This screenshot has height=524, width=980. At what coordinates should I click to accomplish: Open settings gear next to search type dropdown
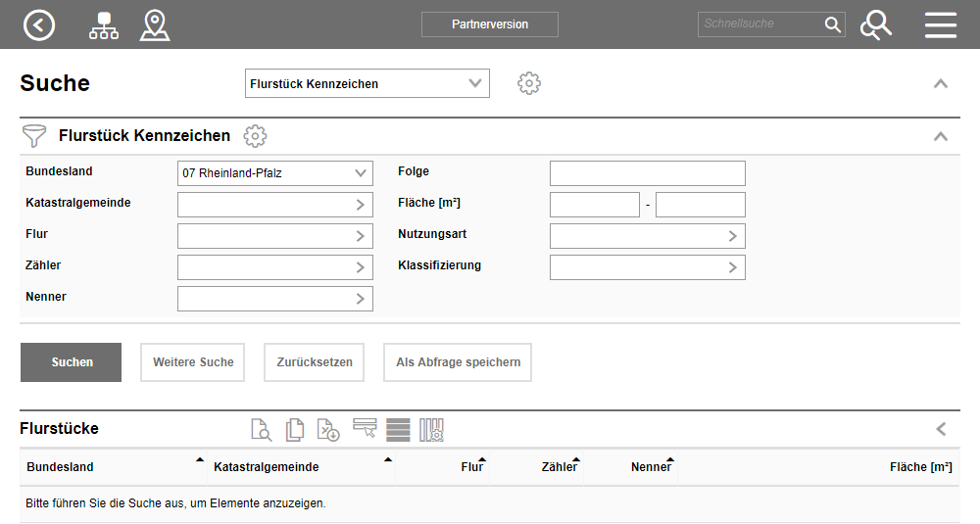pos(529,83)
